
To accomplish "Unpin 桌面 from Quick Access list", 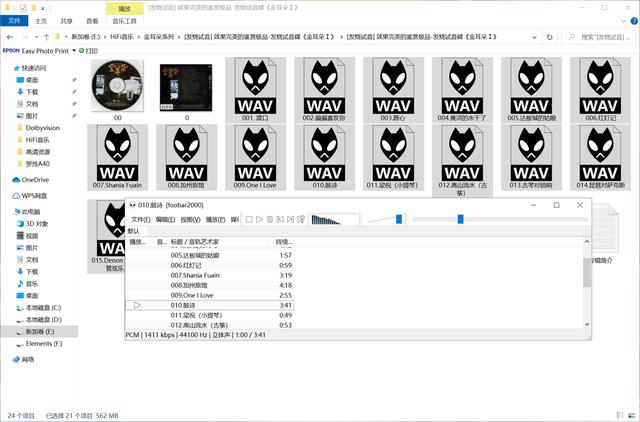I will tap(73, 79).
